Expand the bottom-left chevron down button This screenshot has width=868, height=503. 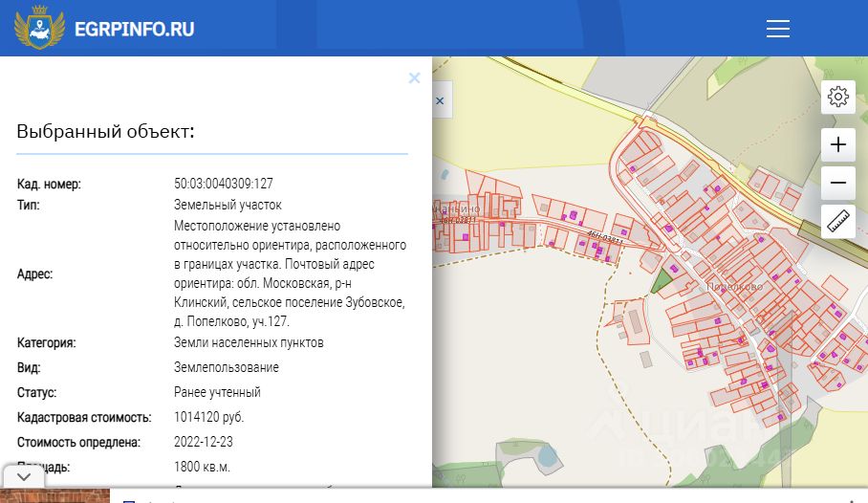tap(24, 476)
